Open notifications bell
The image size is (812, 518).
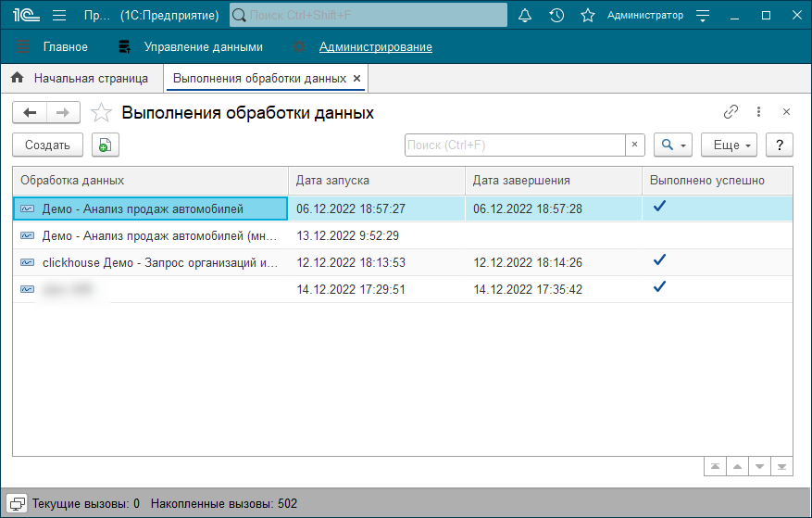[525, 15]
